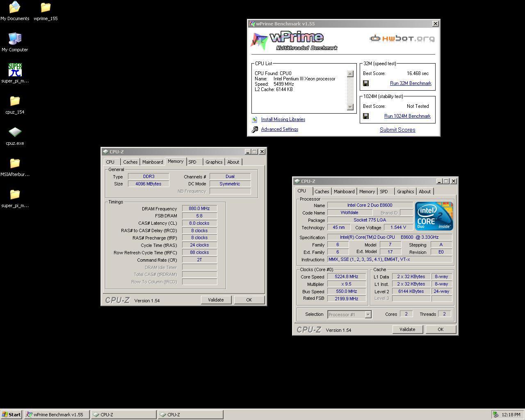Click the wPrime logo graphic
Screen dimensions: 525x420
point(294,41)
